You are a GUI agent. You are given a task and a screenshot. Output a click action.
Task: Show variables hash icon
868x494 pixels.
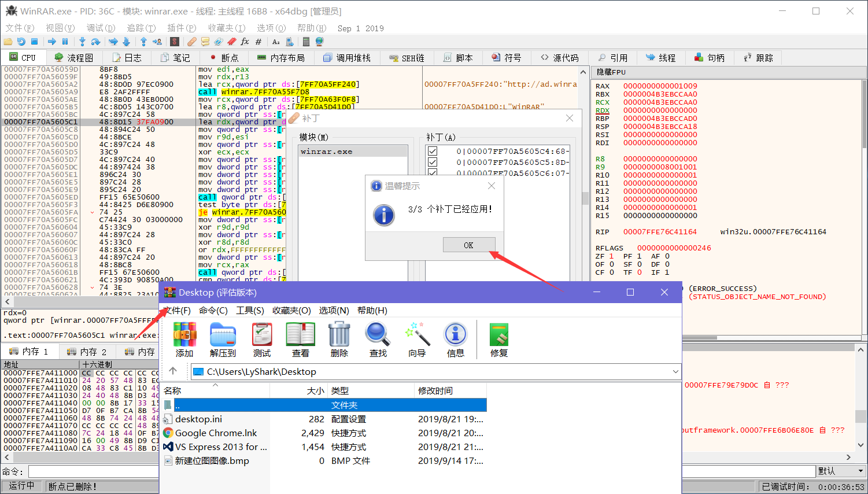coord(258,42)
